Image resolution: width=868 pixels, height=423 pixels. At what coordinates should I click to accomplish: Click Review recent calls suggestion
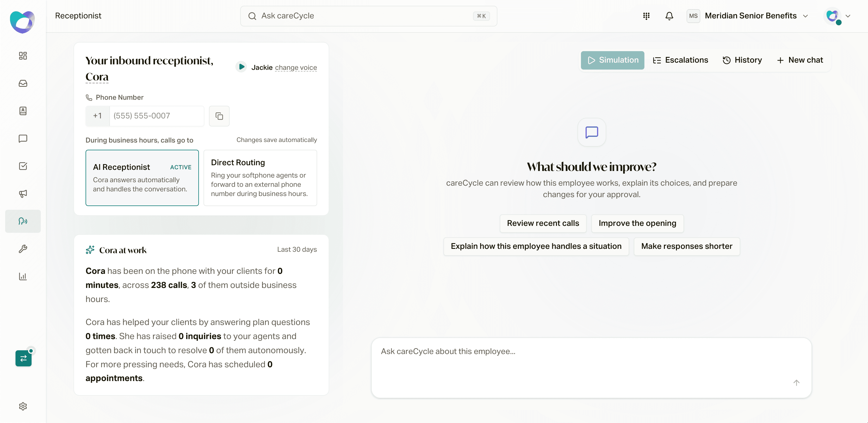tap(543, 223)
